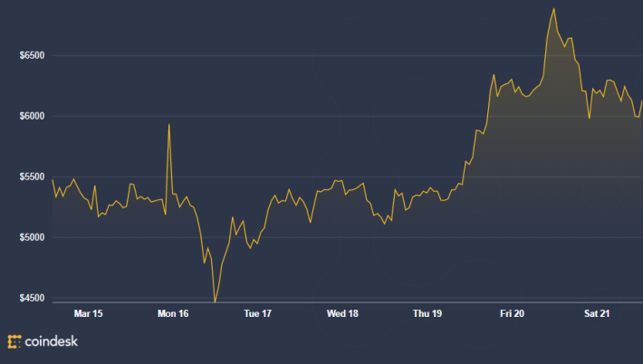Click the $6000 price axis label
This screenshot has width=643, height=364.
pyautogui.click(x=32, y=116)
